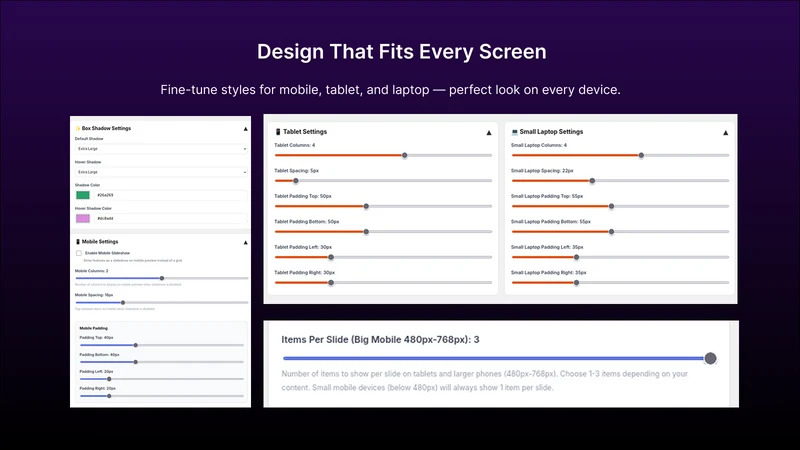Click the pink Hover Shadow Color swatch

(x=83, y=218)
